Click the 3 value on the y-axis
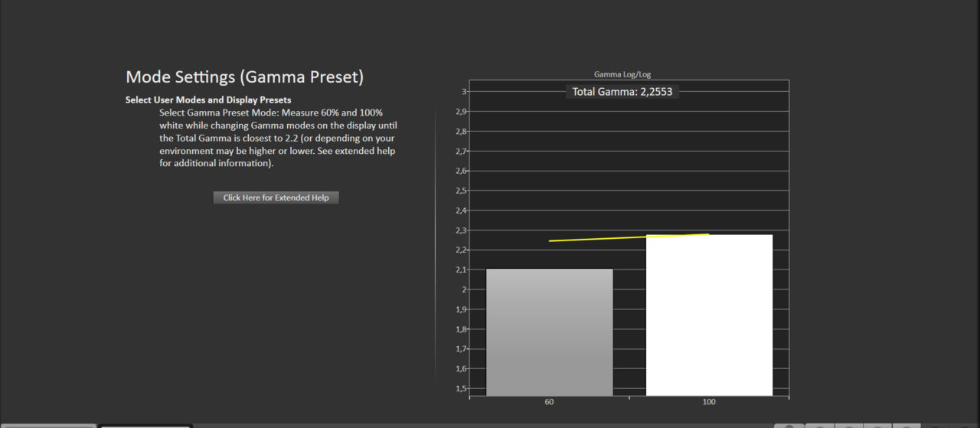 pos(462,92)
